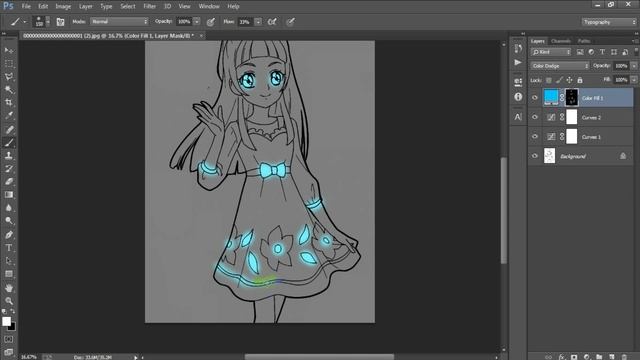This screenshot has height=360, width=640.
Task: Hide the Curves 2 layer
Action: point(535,117)
